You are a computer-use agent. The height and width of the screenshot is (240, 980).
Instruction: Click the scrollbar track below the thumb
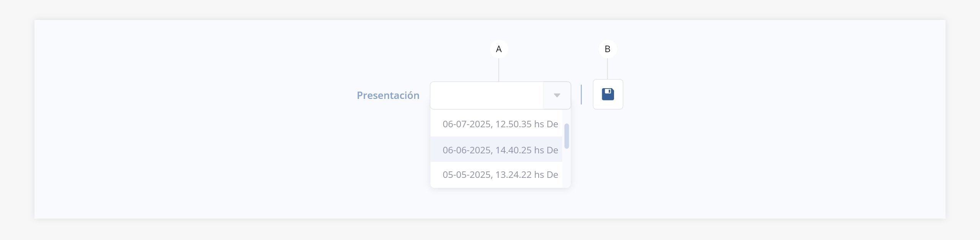point(567,168)
